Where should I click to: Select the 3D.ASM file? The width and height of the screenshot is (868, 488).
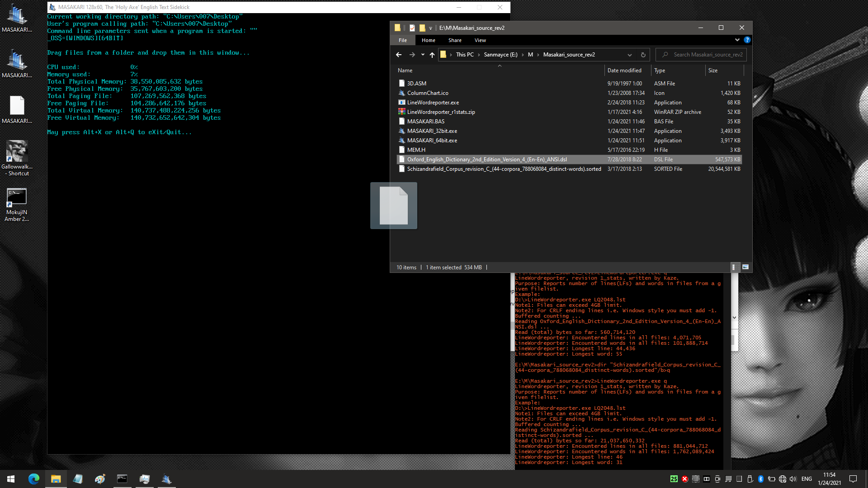pyautogui.click(x=569, y=84)
